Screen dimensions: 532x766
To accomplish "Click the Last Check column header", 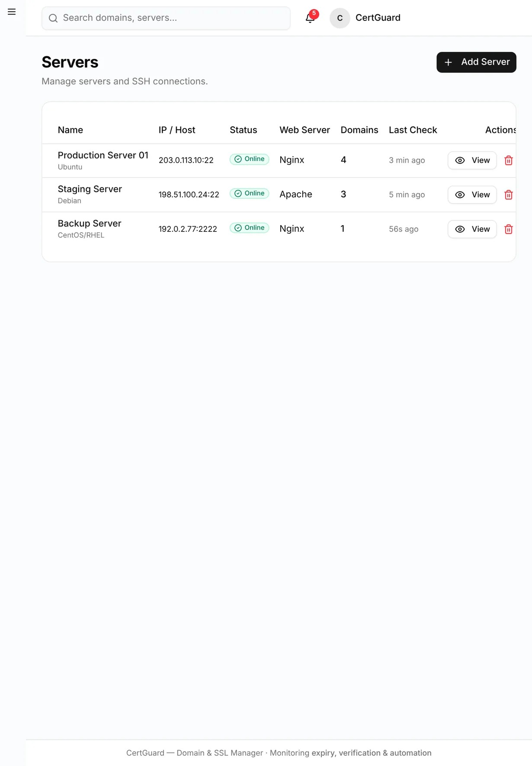I will (413, 130).
